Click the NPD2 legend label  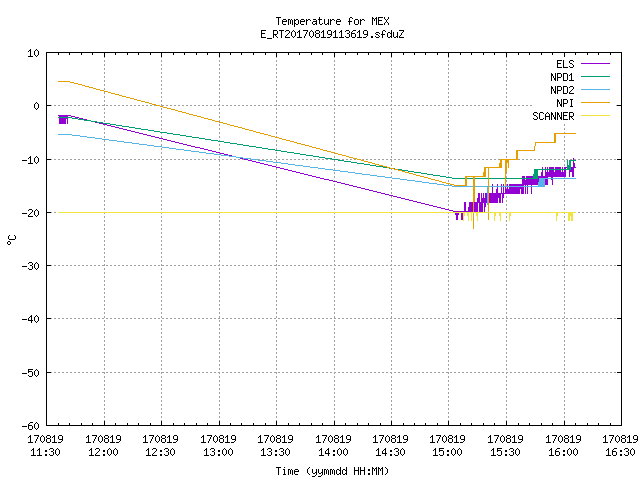click(x=562, y=90)
